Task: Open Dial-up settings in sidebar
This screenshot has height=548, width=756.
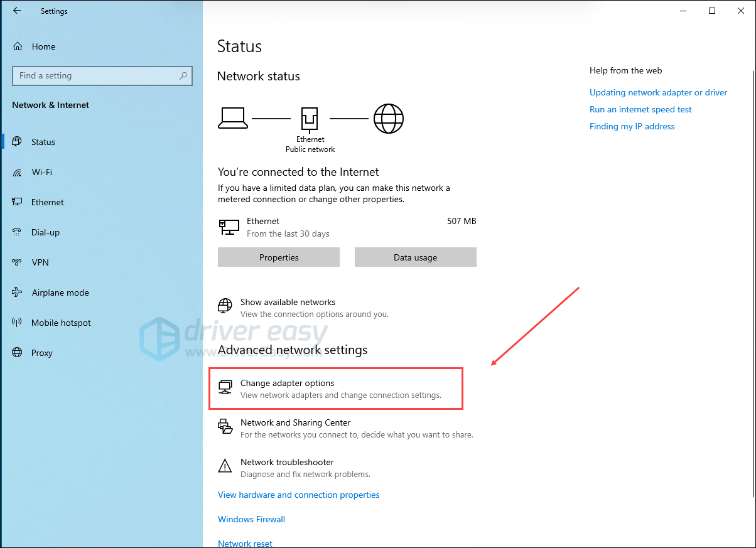Action: pos(45,232)
